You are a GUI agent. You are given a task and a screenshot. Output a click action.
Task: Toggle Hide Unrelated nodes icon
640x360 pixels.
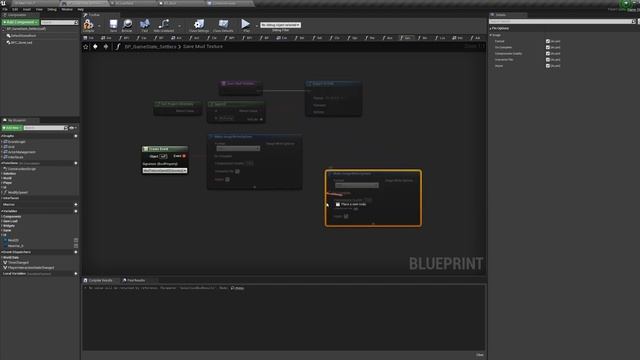point(164,24)
